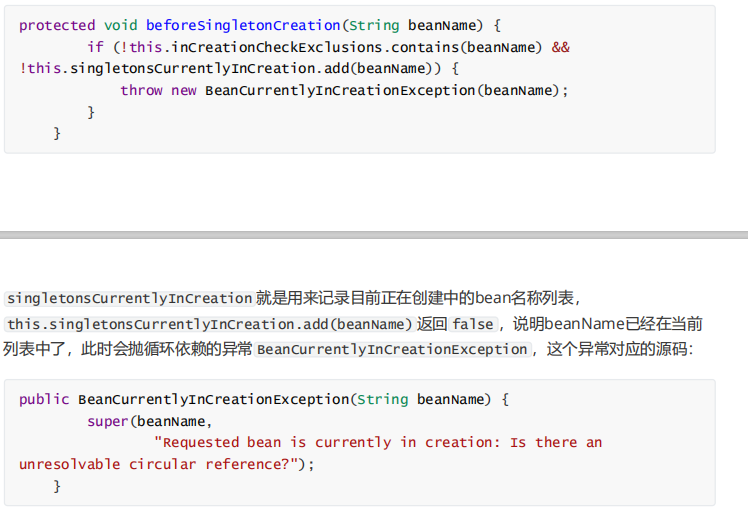Click inline code this.singletonsCurrentlyInCreation.add(beanName) in paragraph
The width and height of the screenshot is (748, 518).
pyautogui.click(x=209, y=324)
